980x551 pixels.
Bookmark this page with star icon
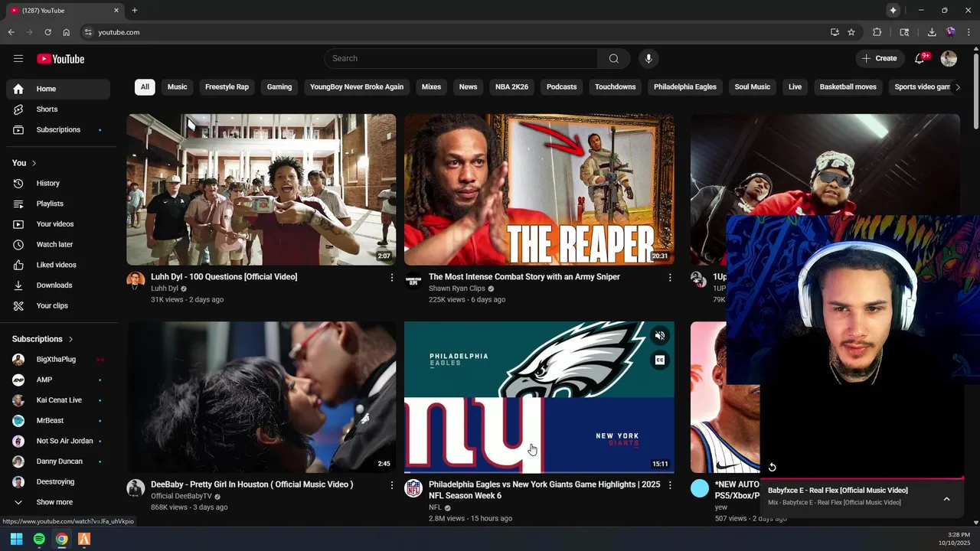point(851,32)
